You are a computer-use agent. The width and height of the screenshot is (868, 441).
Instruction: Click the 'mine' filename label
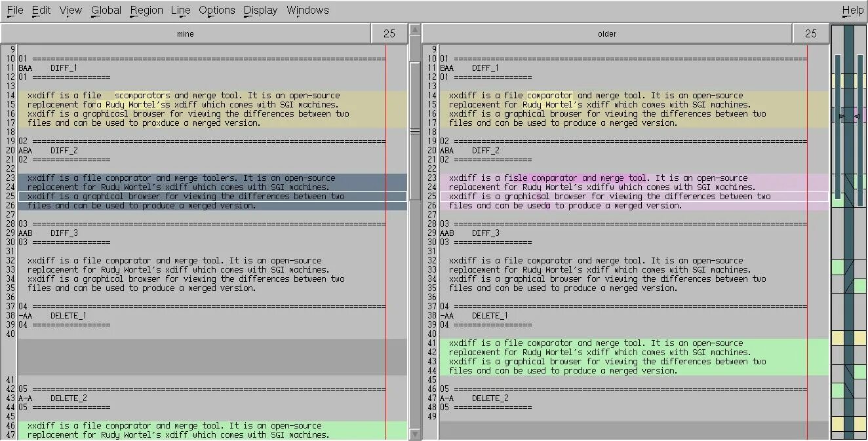coord(186,33)
